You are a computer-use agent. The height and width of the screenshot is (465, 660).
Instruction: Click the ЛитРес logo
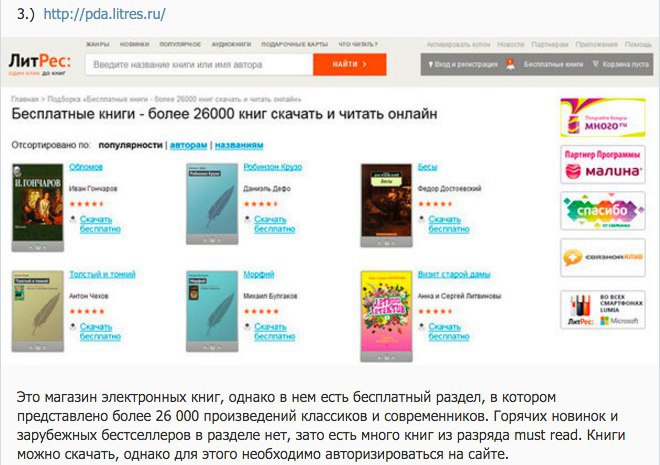[40, 64]
